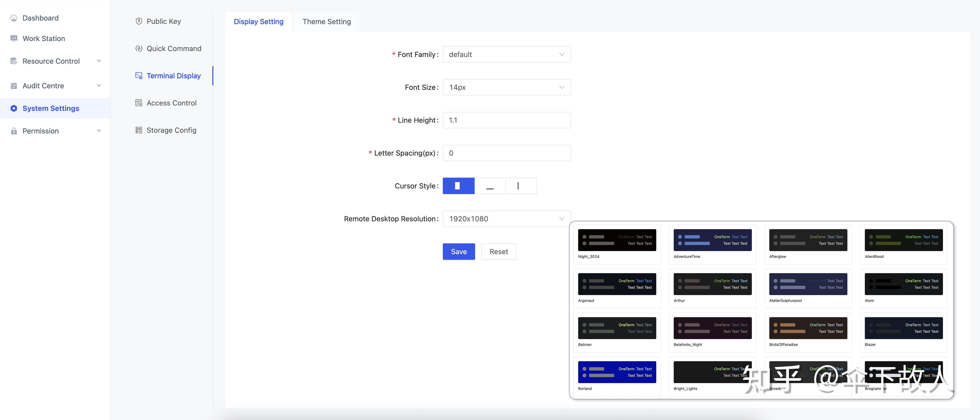
Task: Select the underline cursor style
Action: click(490, 186)
